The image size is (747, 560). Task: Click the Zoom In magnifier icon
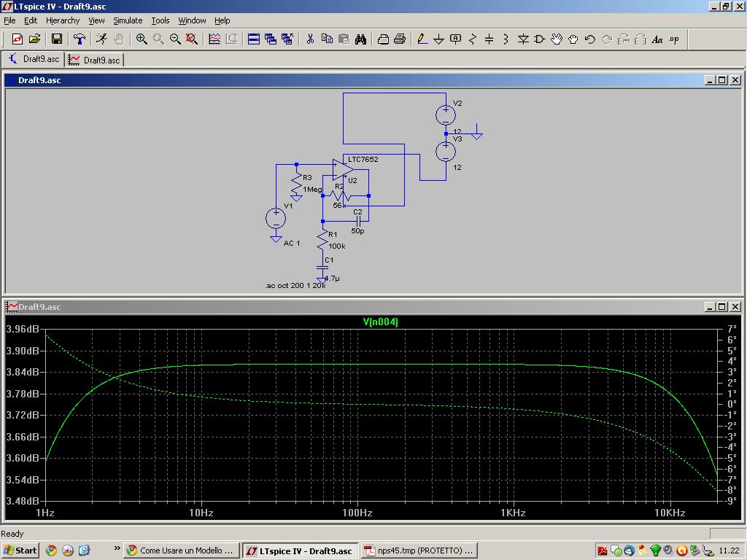point(142,39)
